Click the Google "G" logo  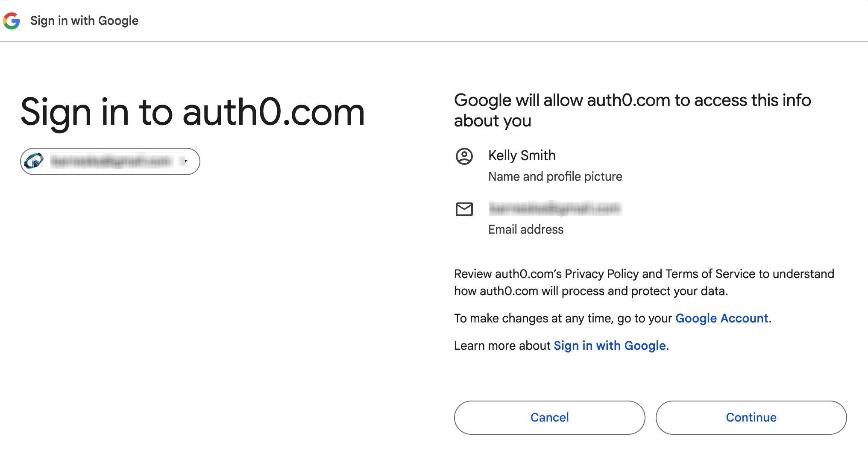pos(12,20)
